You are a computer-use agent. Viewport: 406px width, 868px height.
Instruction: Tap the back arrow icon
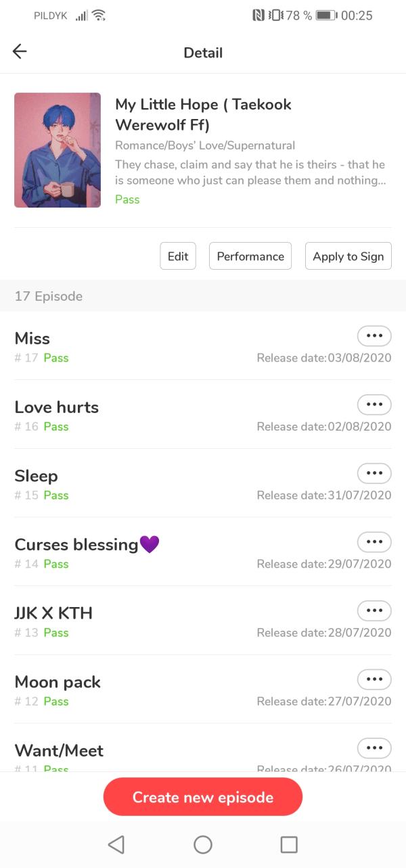20,52
